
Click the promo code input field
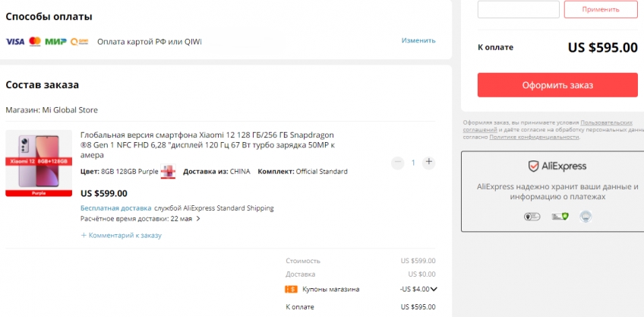point(519,9)
